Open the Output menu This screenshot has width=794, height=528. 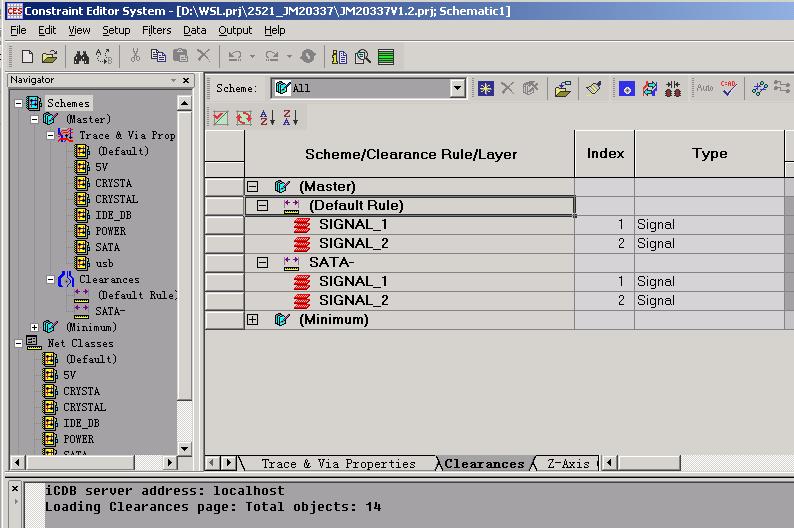click(235, 30)
